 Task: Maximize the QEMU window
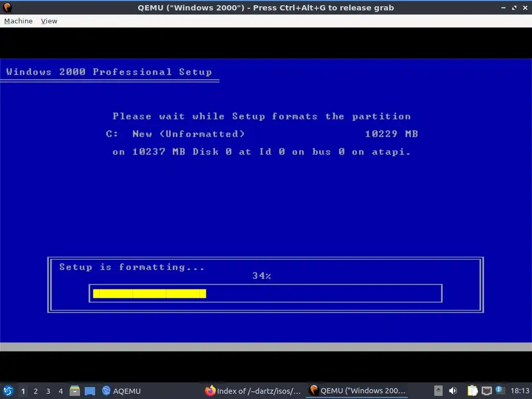(514, 7)
